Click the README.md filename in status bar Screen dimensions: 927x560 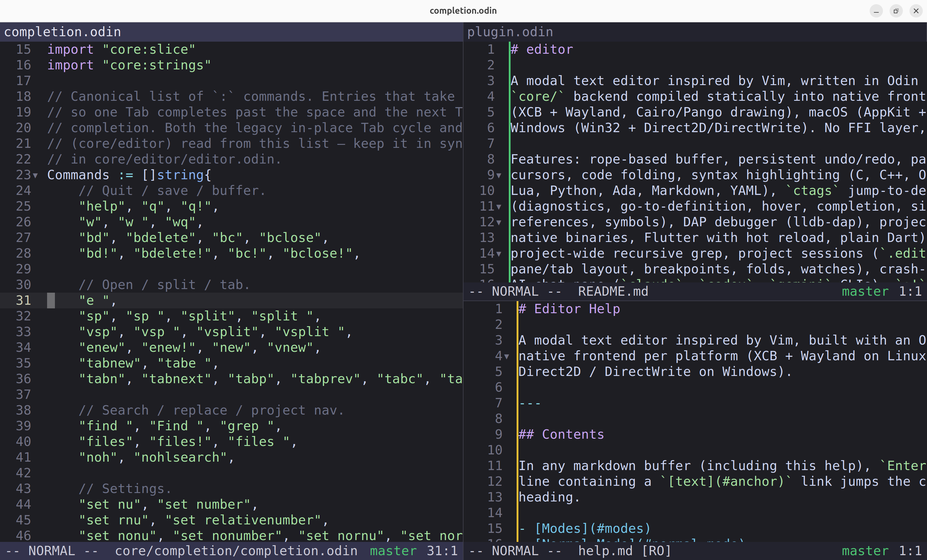pos(613,291)
